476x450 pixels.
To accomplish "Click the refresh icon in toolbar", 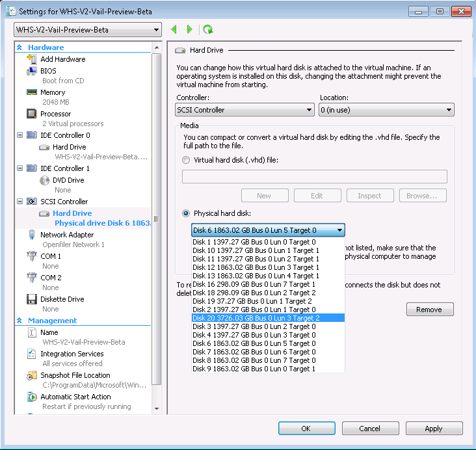I will pyautogui.click(x=207, y=30).
